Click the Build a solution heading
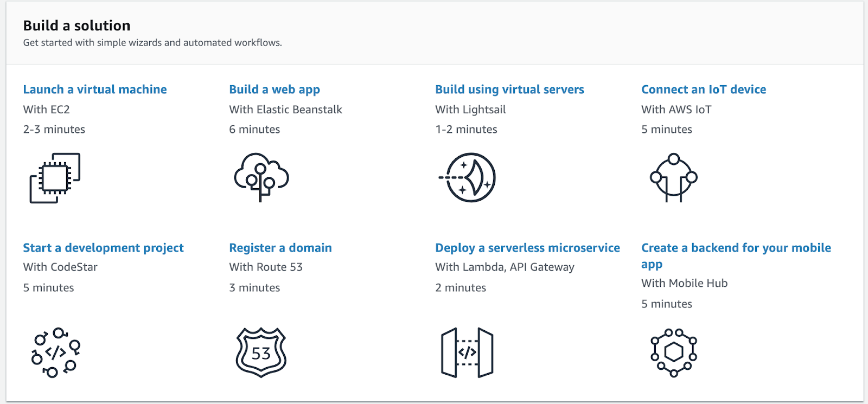 coord(76,25)
